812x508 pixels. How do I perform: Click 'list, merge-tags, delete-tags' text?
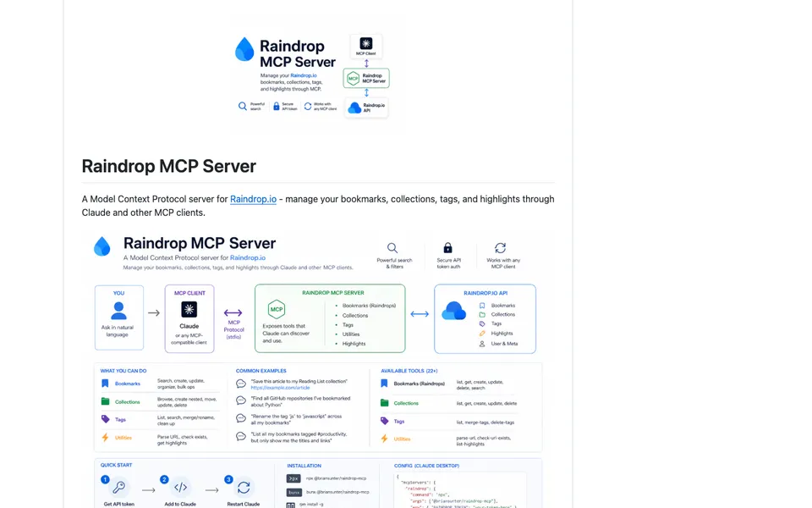[x=486, y=422]
